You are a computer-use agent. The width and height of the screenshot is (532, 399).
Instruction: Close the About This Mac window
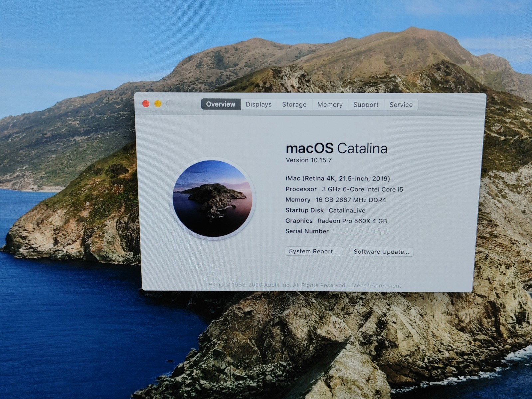click(146, 104)
